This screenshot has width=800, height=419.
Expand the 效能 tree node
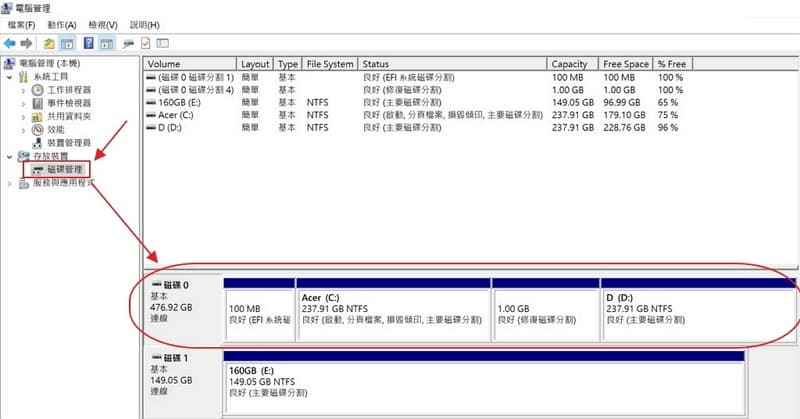point(23,130)
